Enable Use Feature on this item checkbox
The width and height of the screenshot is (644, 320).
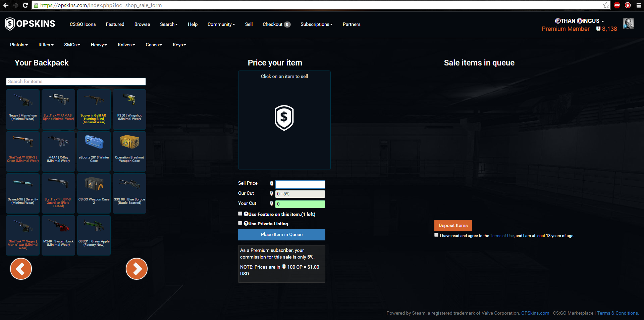240,214
